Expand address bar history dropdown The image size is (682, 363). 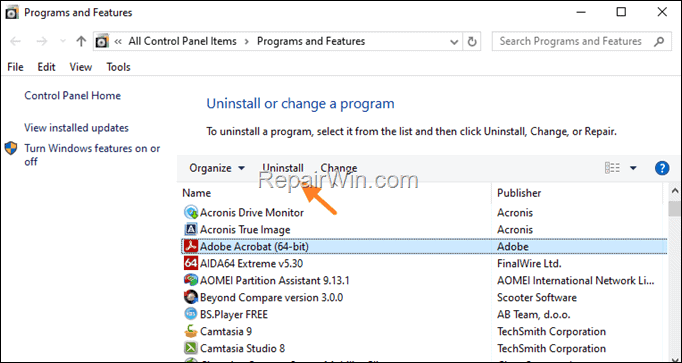click(x=454, y=42)
